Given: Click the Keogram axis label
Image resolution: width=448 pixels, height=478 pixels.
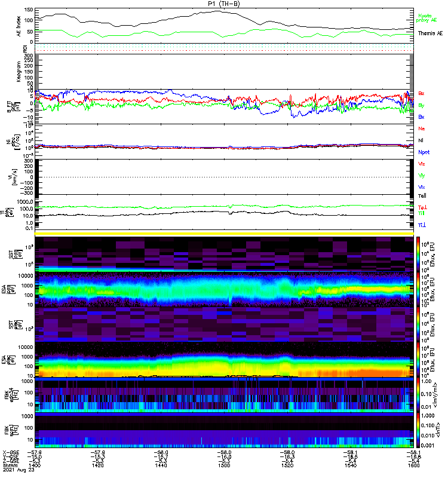Looking at the screenshot, I should tap(19, 71).
